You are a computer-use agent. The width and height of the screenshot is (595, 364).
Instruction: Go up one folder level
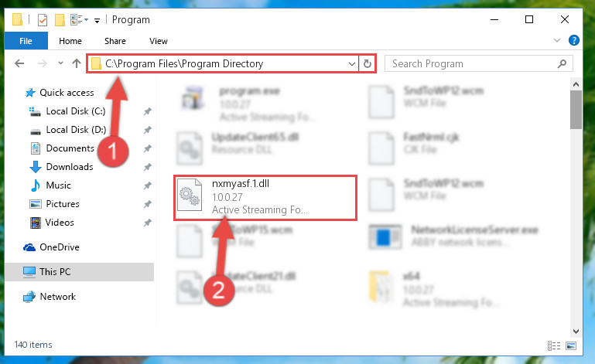[x=77, y=63]
